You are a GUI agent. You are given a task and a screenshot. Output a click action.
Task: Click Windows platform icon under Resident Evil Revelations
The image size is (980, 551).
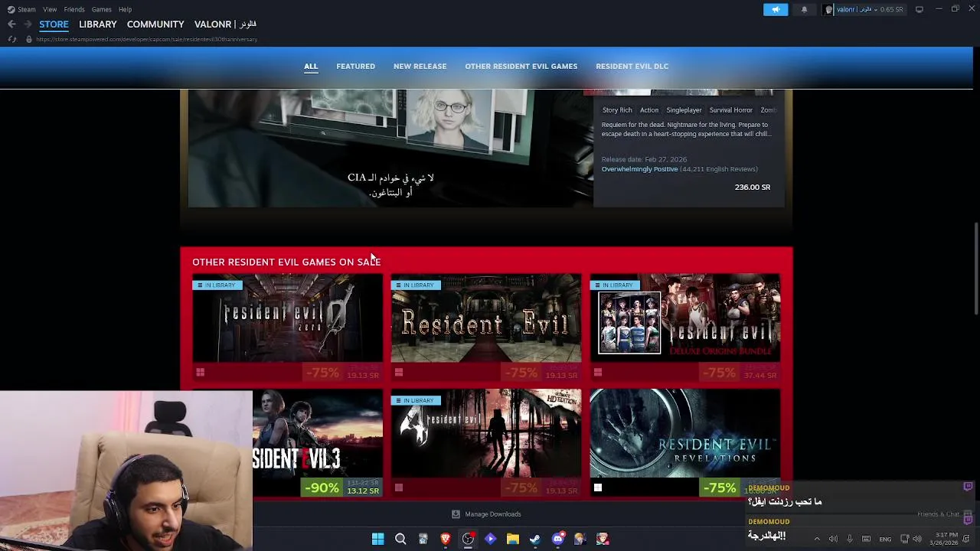[x=598, y=487]
